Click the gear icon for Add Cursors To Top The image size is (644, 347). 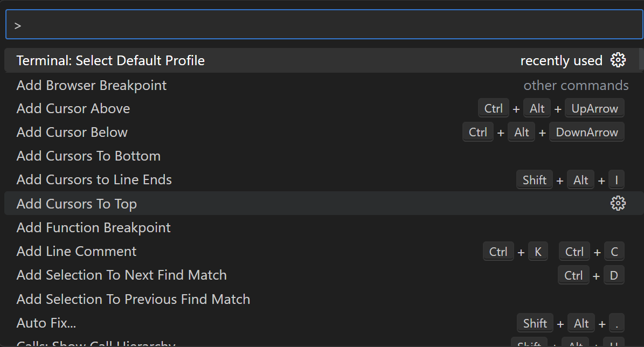click(x=618, y=203)
